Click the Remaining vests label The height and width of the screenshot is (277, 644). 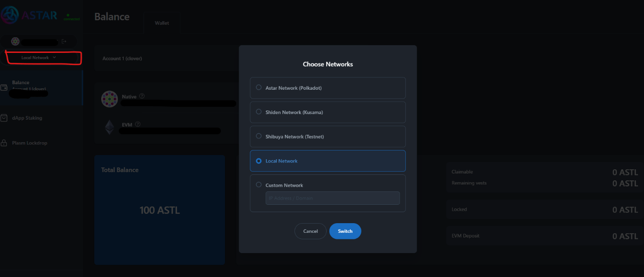pyautogui.click(x=469, y=183)
